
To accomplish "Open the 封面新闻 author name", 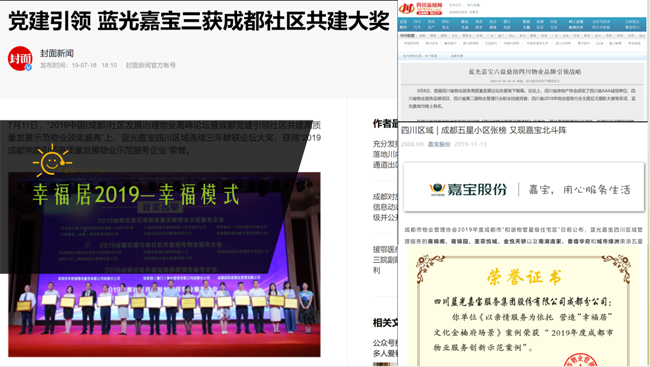I will 57,53.
